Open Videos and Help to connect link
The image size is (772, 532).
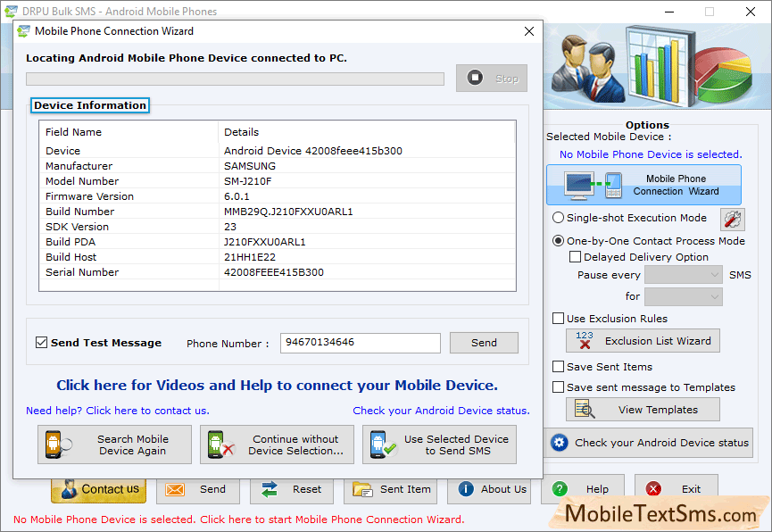[277, 386]
